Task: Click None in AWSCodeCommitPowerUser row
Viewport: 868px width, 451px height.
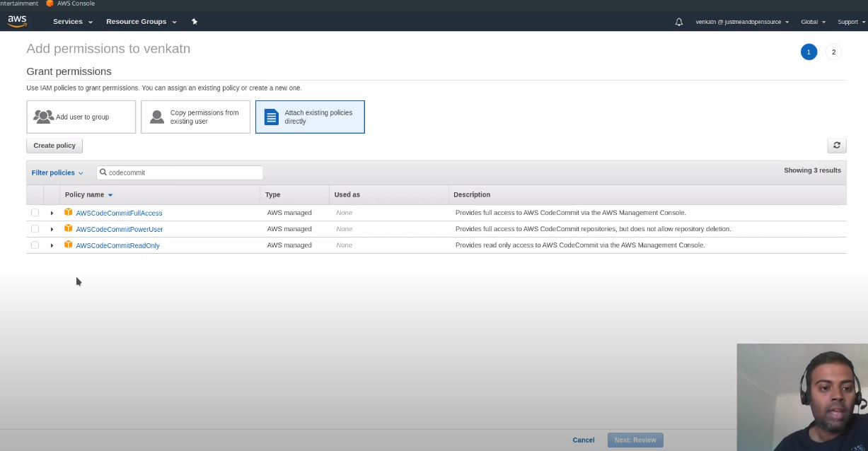Action: pos(345,229)
